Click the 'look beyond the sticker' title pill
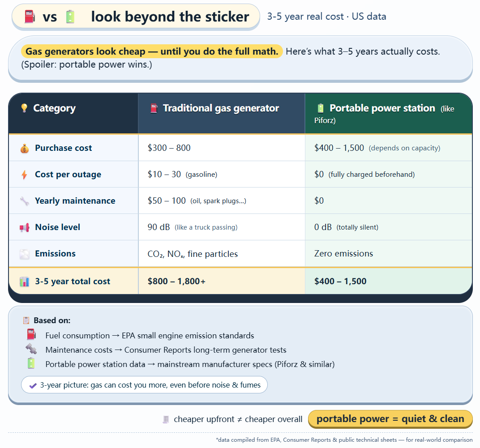Screen dimensions: 480x448 tap(136, 17)
